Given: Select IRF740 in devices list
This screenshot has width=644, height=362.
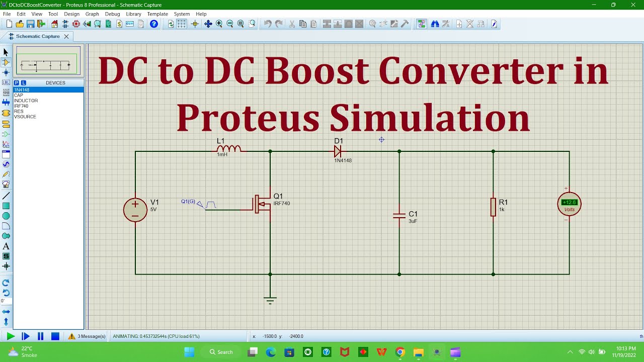Looking at the screenshot, I should 48,106.
